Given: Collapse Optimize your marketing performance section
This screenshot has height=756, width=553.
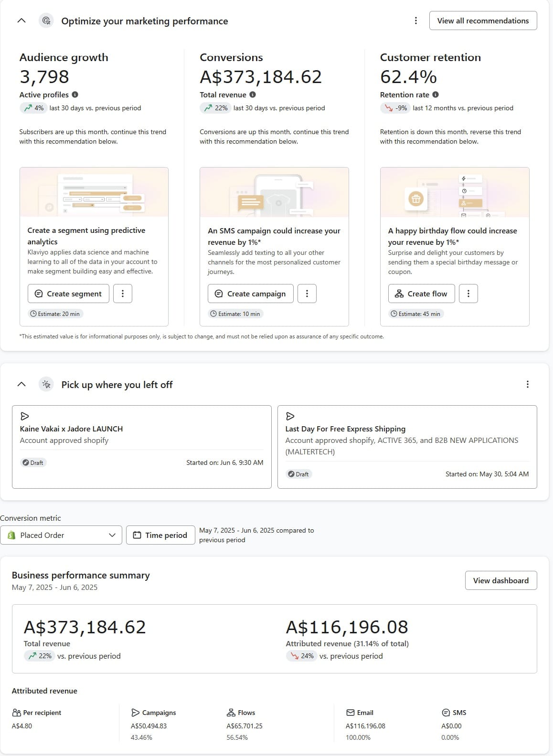Looking at the screenshot, I should click(21, 21).
